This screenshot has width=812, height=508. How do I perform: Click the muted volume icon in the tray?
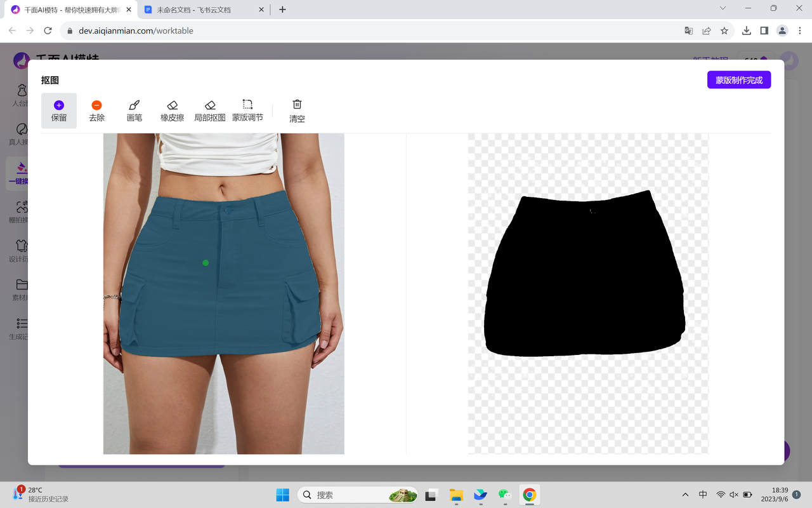point(734,495)
